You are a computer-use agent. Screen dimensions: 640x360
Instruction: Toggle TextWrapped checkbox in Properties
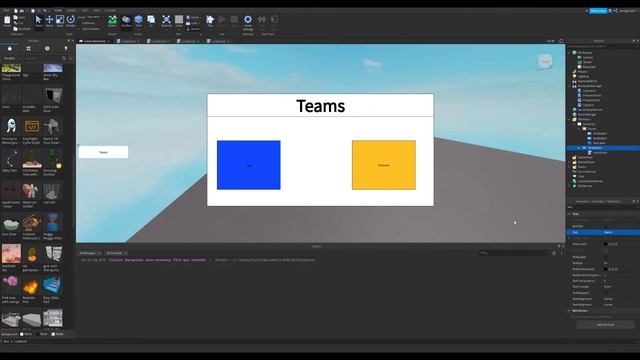pos(606,293)
